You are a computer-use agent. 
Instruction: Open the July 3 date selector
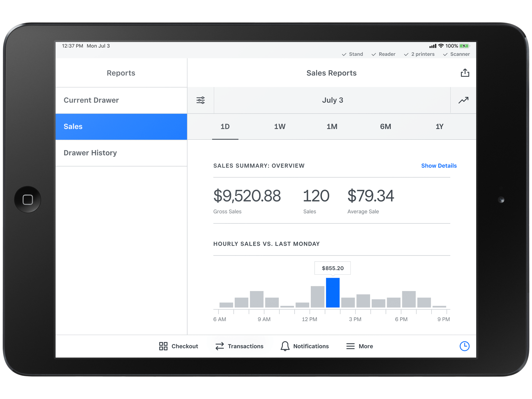tap(332, 100)
